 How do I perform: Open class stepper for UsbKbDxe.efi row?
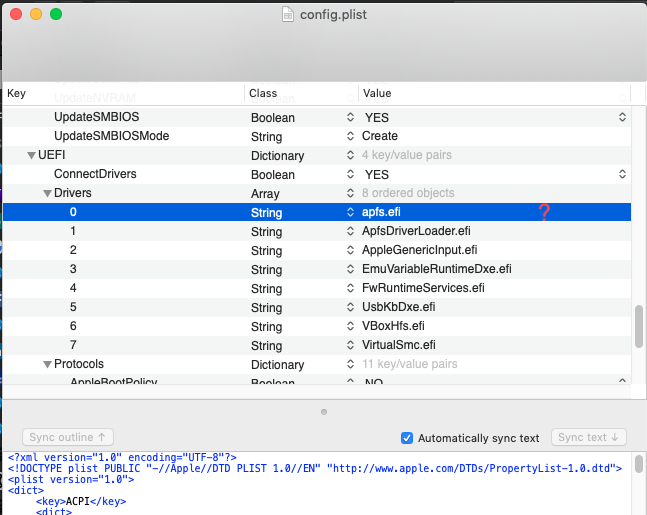click(350, 307)
